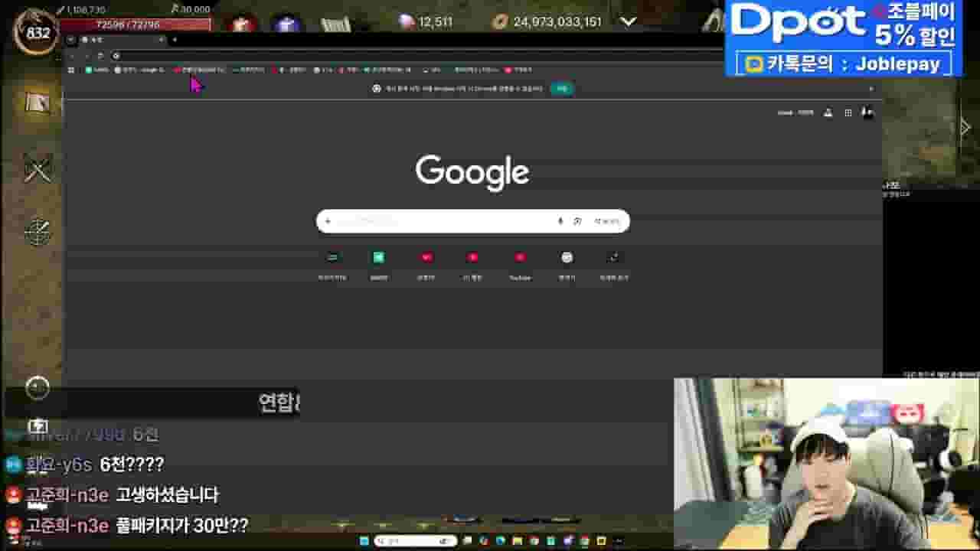Select the open Chrome tab

pos(122,40)
